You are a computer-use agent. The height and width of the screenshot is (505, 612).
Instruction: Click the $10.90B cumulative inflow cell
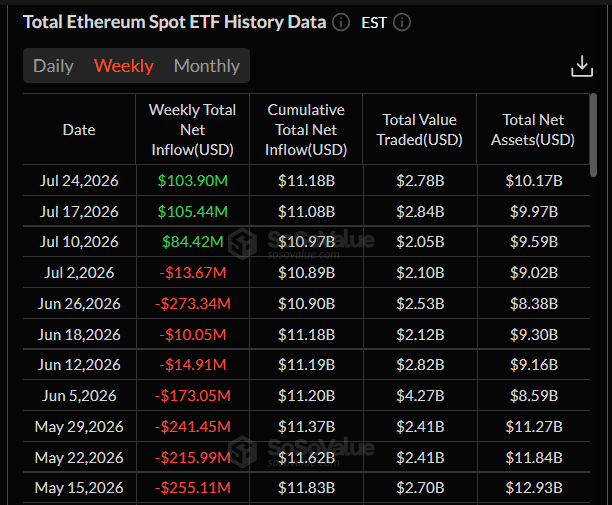306,304
